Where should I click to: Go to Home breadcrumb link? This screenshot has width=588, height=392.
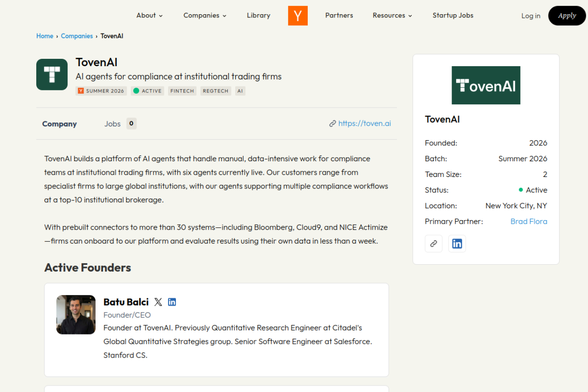[x=45, y=36]
